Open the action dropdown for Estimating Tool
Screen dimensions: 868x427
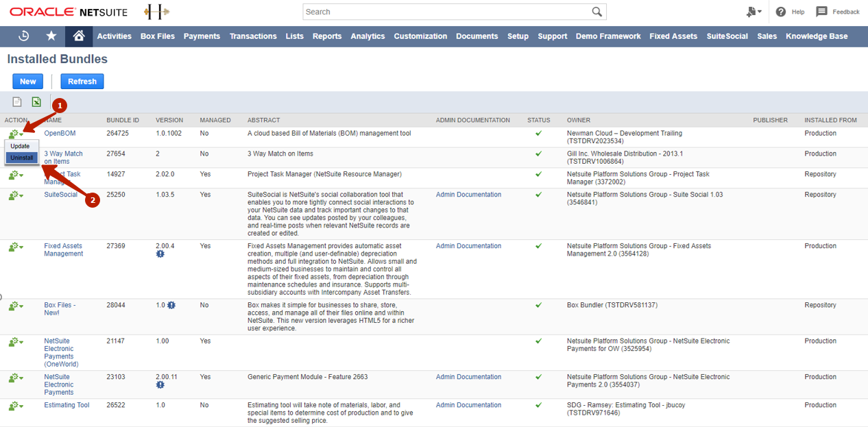(x=16, y=406)
